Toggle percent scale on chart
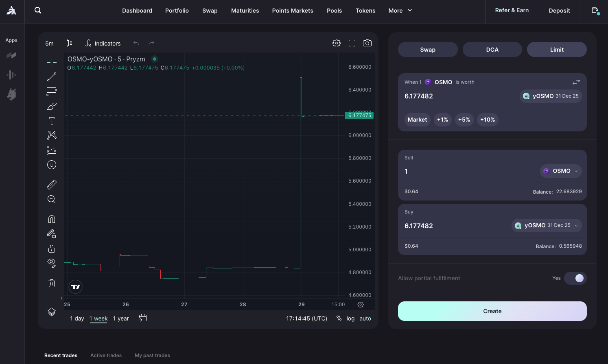The width and height of the screenshot is (608, 364). pos(339,318)
